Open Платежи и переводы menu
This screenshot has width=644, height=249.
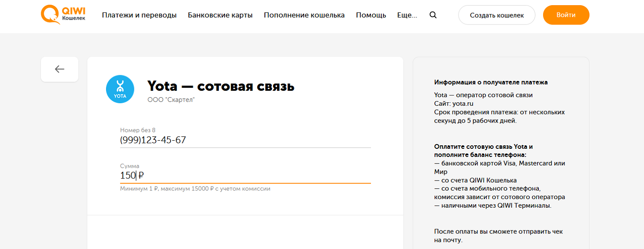click(139, 15)
